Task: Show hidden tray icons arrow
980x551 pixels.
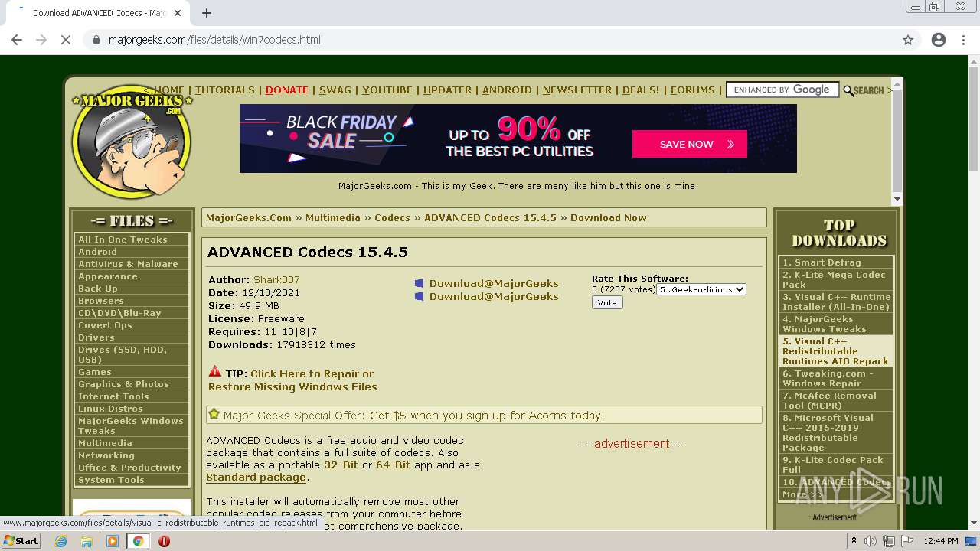Action: [854, 541]
